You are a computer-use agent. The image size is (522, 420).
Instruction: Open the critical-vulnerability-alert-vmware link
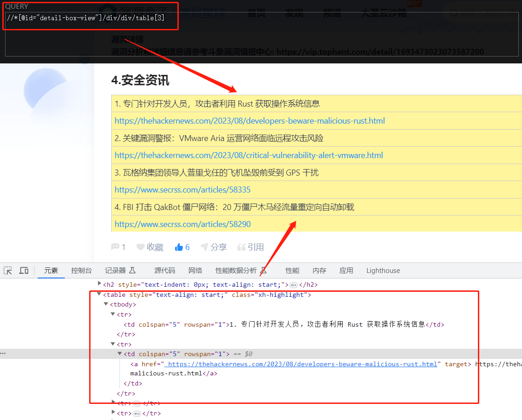coord(249,155)
